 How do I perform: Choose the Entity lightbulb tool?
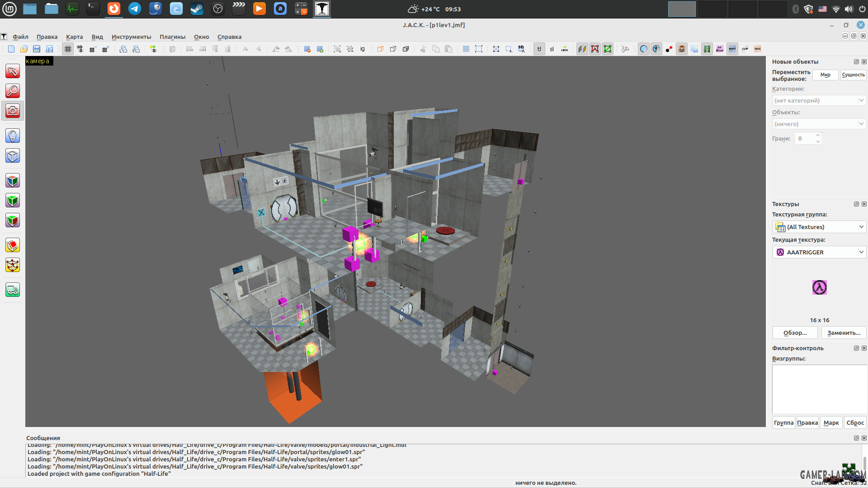click(13, 136)
